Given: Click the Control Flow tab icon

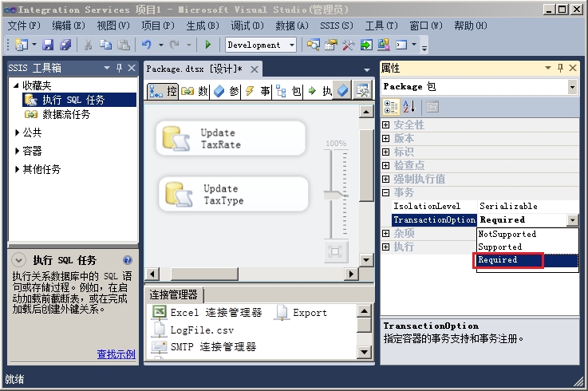Looking at the screenshot, I should point(156,91).
